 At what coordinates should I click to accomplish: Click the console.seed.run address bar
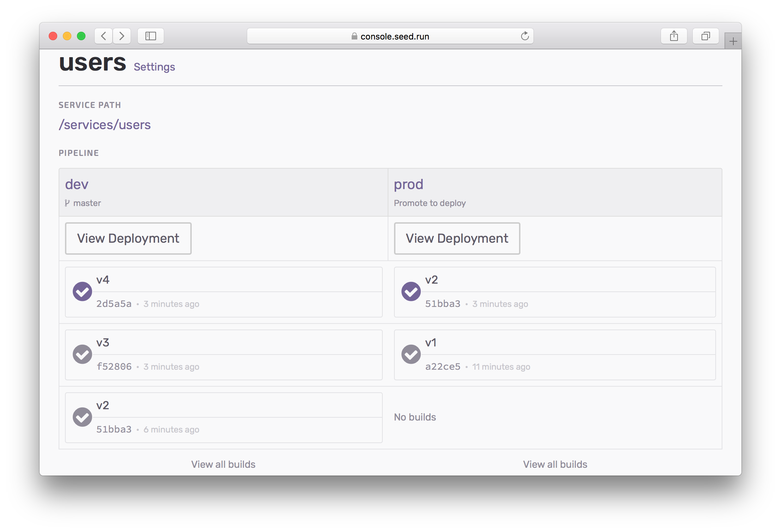(390, 36)
